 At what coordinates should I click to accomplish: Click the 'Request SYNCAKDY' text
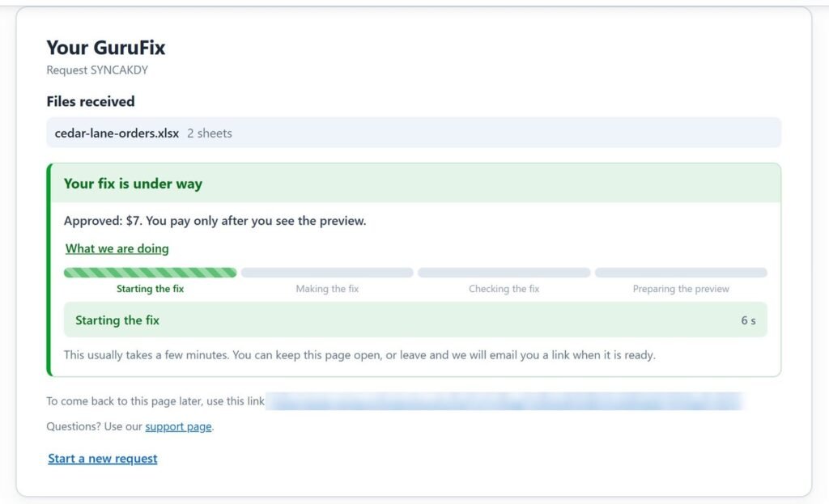pos(97,70)
